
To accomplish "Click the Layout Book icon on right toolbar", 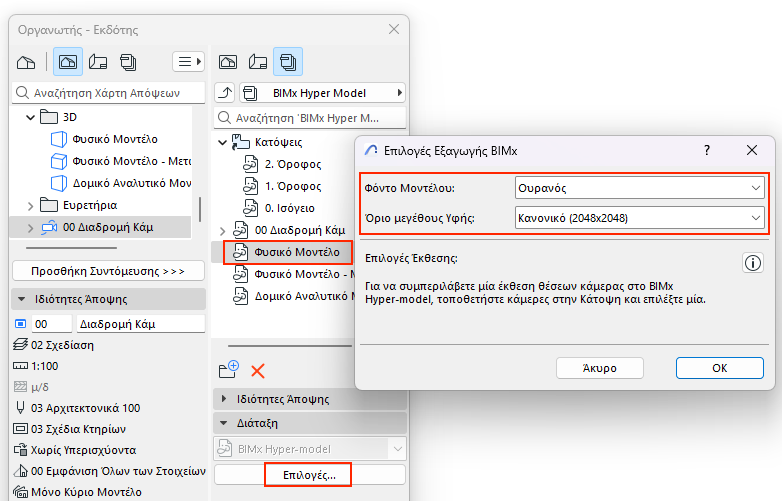I will coord(258,62).
